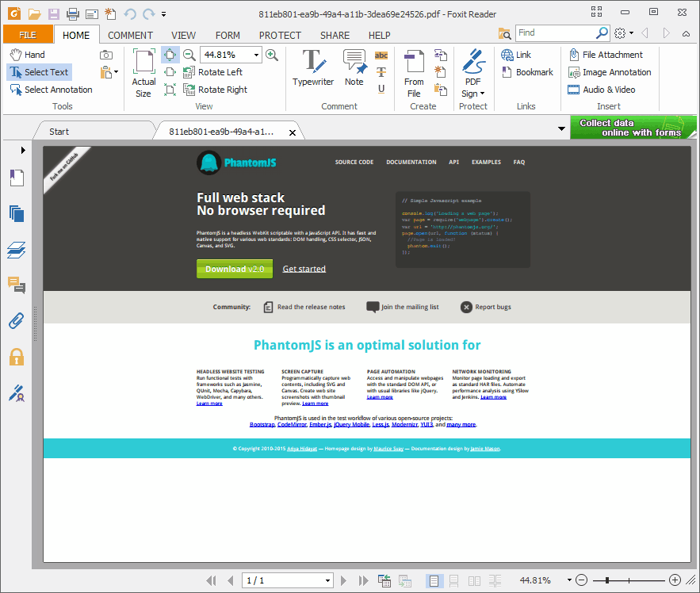Click the Download v2.0 button in the document
The height and width of the screenshot is (593, 700).
click(234, 269)
